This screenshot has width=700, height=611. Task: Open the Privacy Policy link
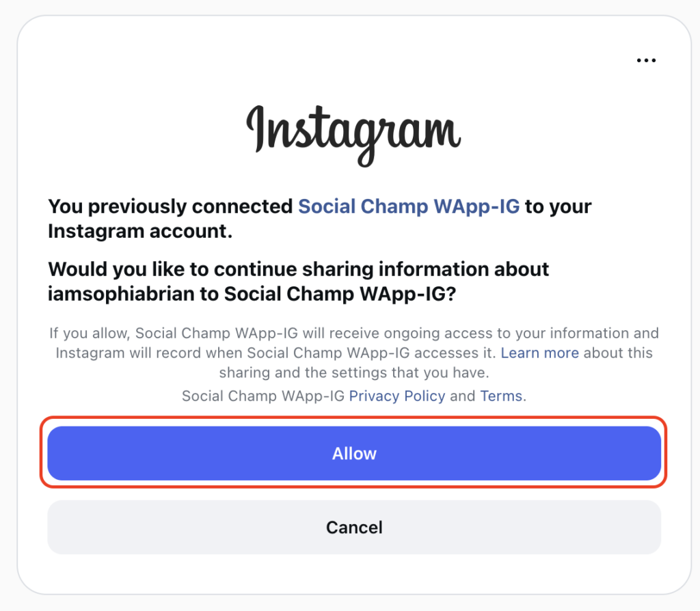pos(397,396)
